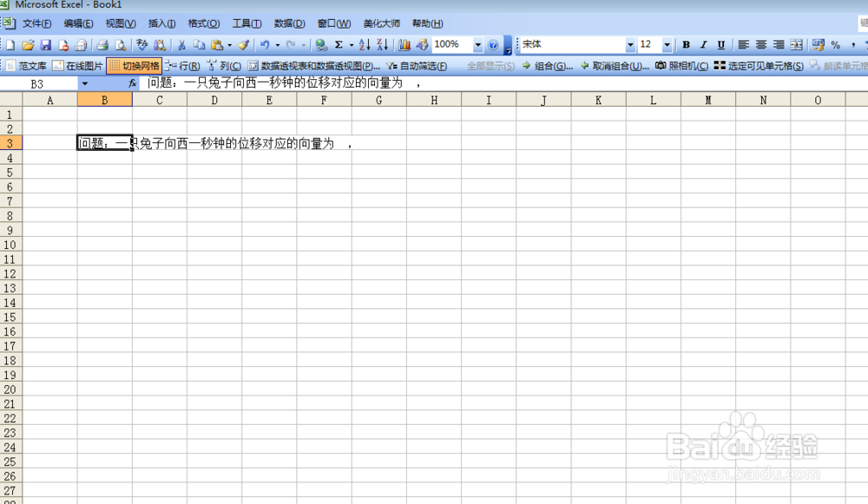Open the 数据(D) menu

[x=289, y=23]
